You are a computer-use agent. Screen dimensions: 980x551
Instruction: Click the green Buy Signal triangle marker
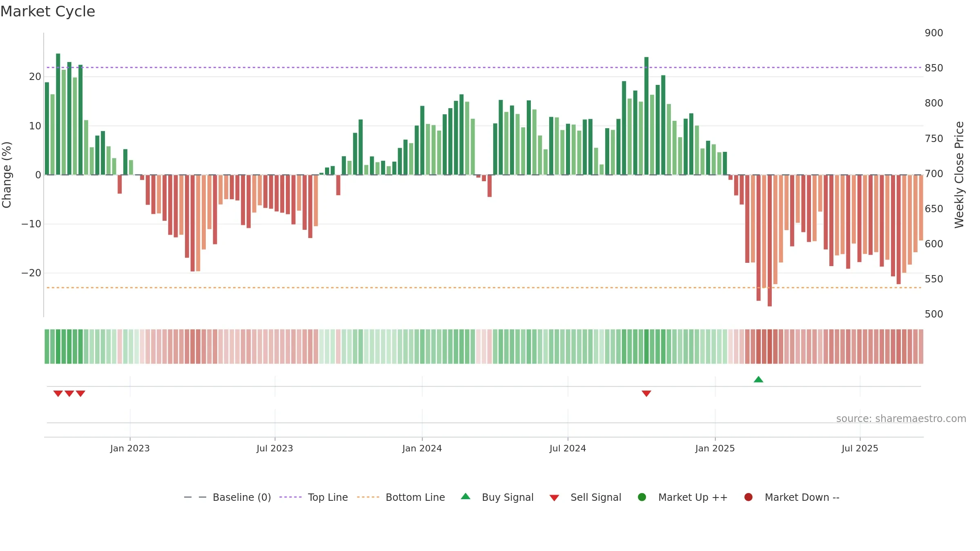click(x=758, y=380)
